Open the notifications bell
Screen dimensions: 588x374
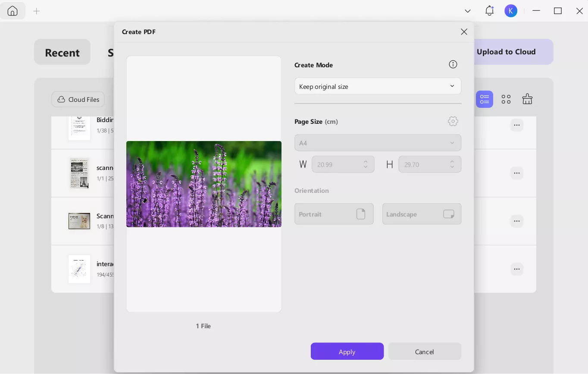coord(489,11)
